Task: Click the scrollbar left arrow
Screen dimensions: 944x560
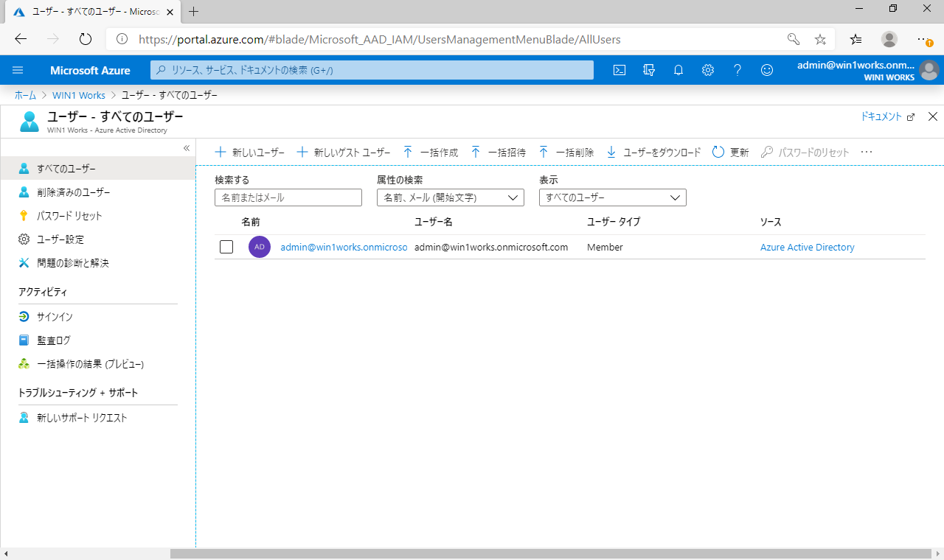Action: [6, 553]
